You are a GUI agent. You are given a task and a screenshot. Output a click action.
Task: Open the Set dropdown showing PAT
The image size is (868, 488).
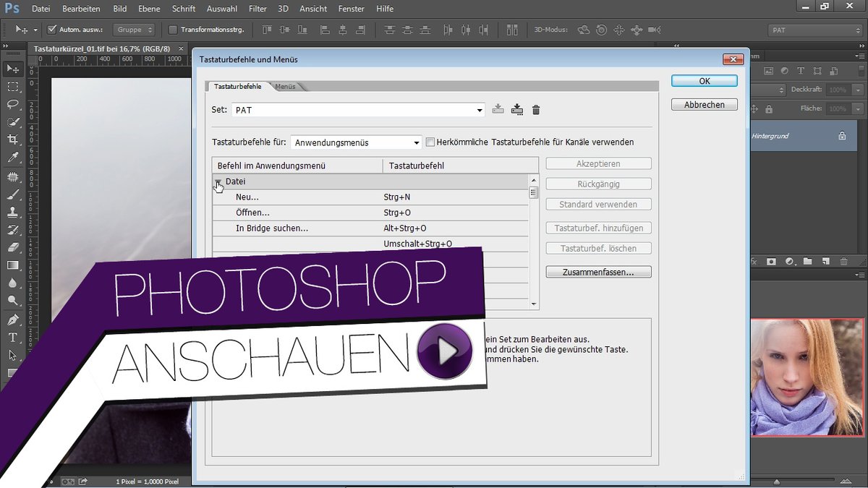480,109
